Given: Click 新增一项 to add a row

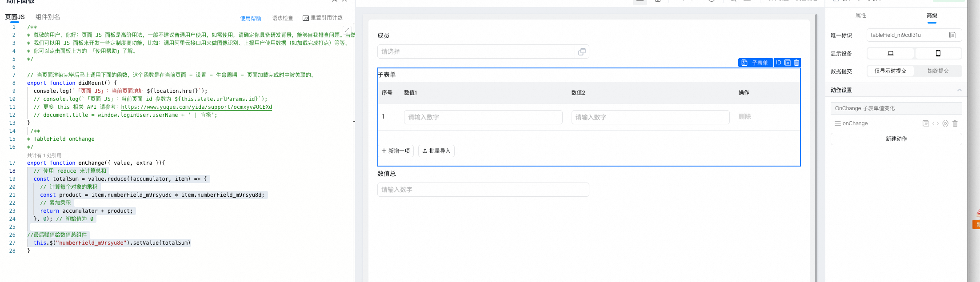Looking at the screenshot, I should (396, 151).
